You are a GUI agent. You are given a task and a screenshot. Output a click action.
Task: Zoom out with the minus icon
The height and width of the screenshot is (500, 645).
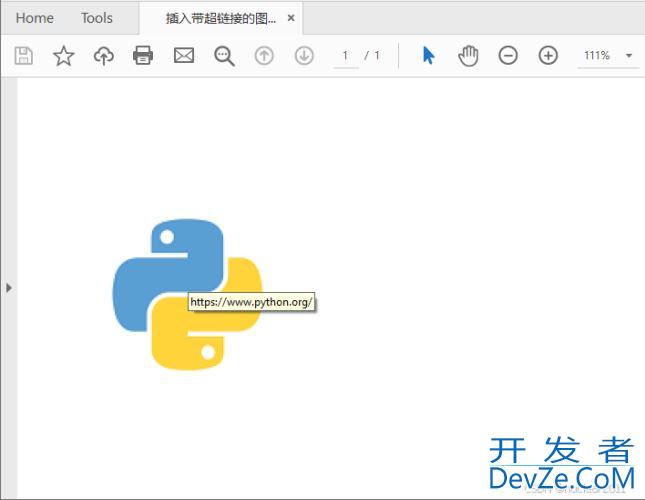pos(508,56)
